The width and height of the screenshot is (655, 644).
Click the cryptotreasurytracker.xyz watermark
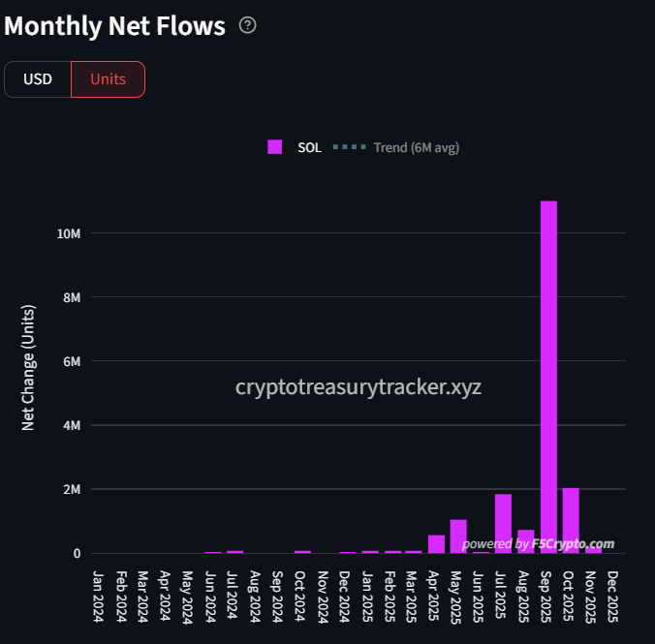coord(359,387)
